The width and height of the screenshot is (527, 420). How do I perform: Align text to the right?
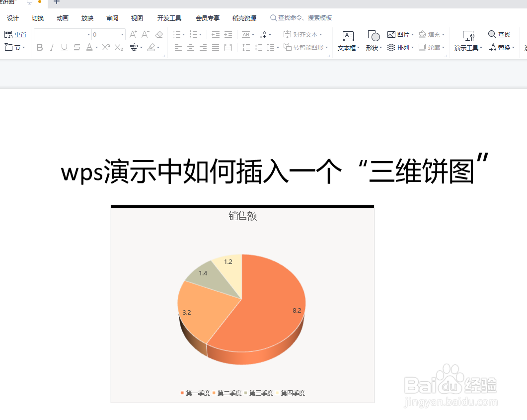[203, 47]
